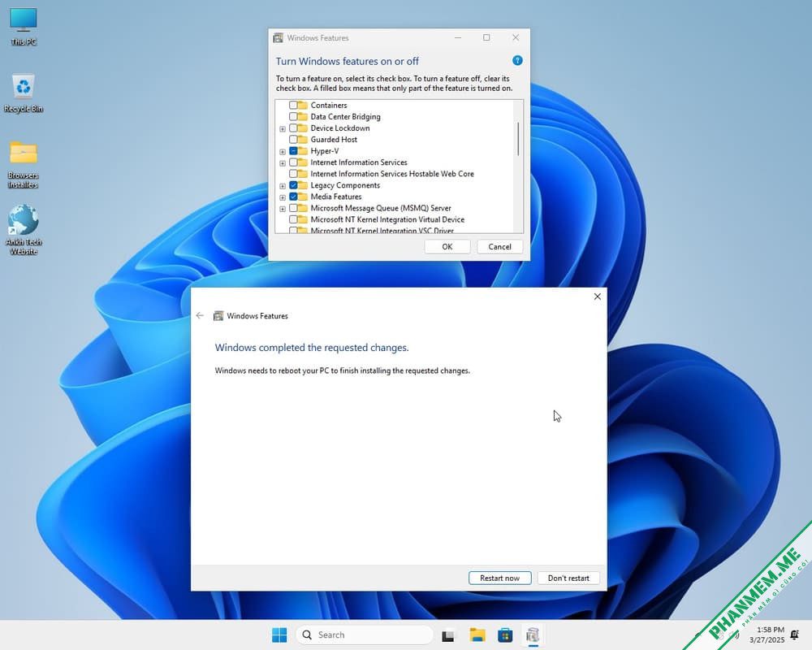Select the Data Center Bridging feature label

click(345, 117)
